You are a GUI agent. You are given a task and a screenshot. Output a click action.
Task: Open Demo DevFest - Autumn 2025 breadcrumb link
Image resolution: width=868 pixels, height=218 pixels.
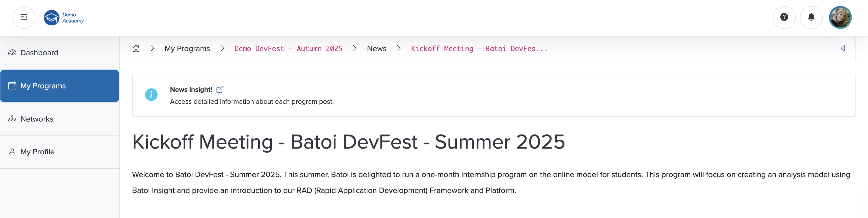pyautogui.click(x=288, y=48)
